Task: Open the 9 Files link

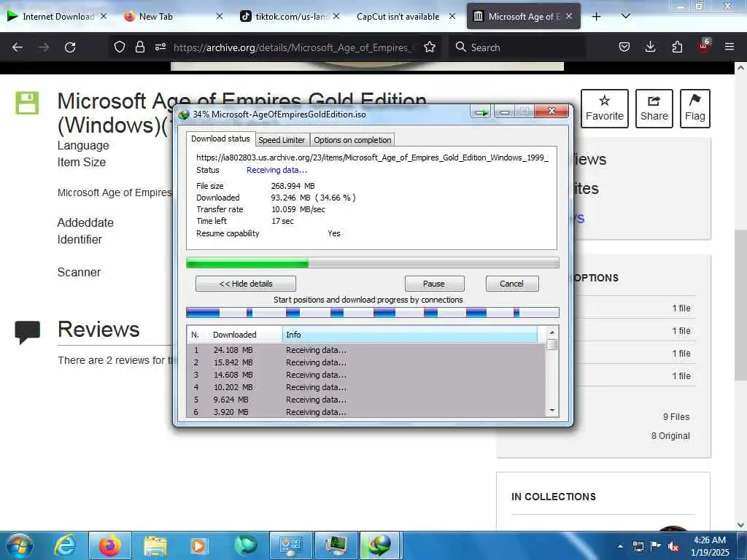Action: (x=676, y=417)
